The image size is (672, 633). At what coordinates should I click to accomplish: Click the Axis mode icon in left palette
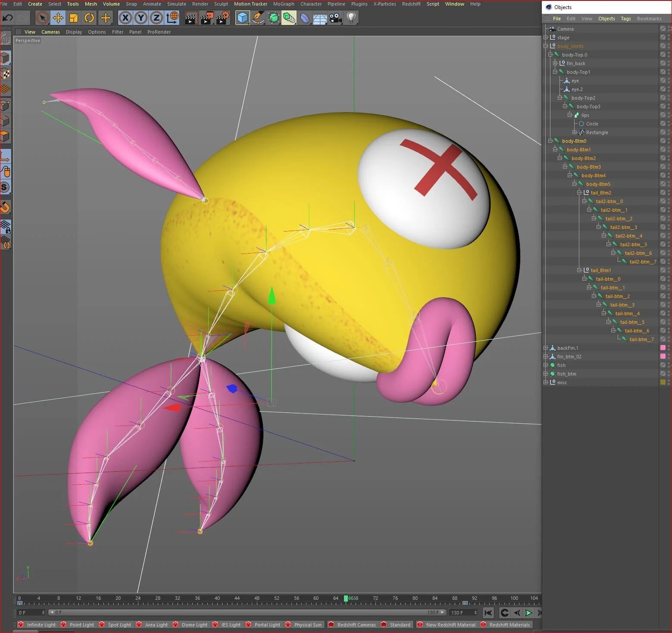point(5,156)
